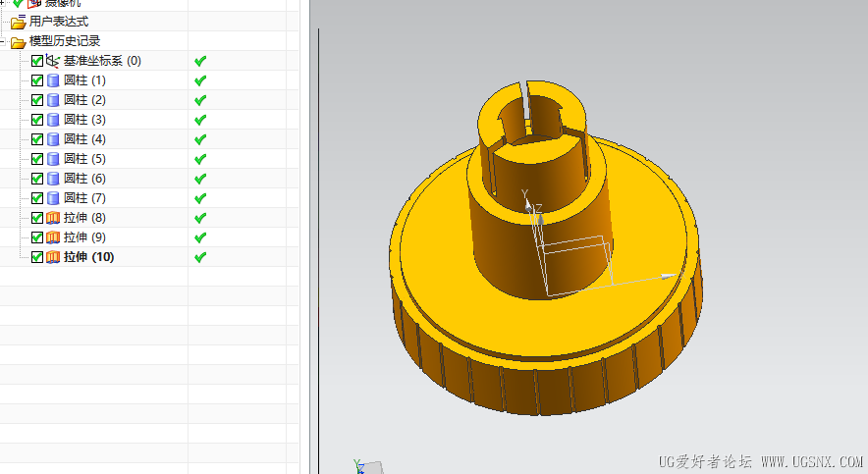
Task: Disable the 拉伸 (9) feature checkbox
Action: pos(37,237)
